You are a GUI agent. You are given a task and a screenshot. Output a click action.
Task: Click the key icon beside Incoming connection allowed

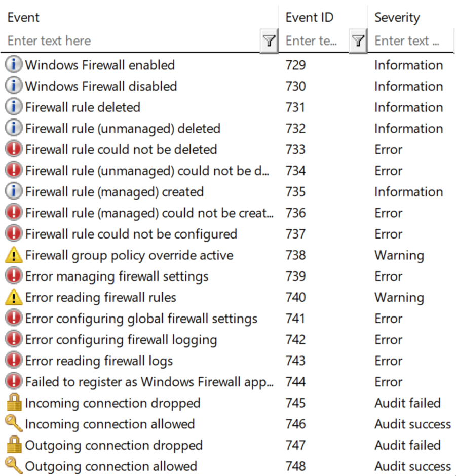click(x=14, y=424)
